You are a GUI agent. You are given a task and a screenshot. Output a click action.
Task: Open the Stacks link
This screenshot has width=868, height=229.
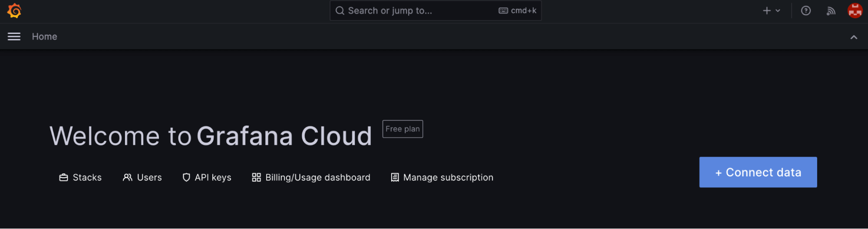[80, 177]
